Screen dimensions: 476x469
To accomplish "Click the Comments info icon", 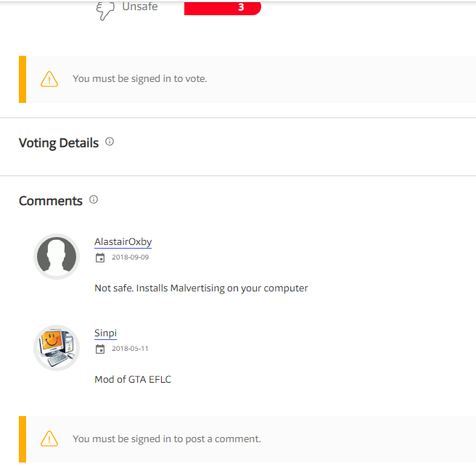I will [94, 200].
